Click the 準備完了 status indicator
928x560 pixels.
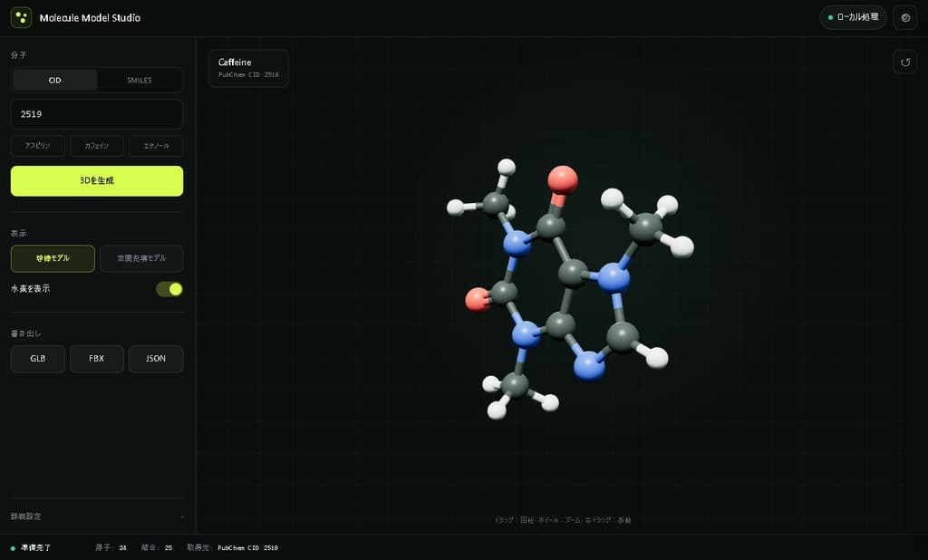click(x=31, y=547)
